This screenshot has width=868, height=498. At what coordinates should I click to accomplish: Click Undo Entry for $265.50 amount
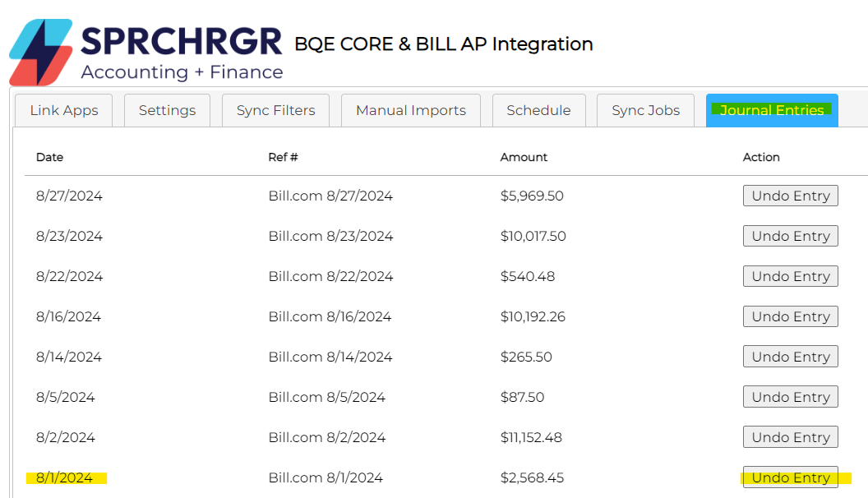click(x=790, y=357)
